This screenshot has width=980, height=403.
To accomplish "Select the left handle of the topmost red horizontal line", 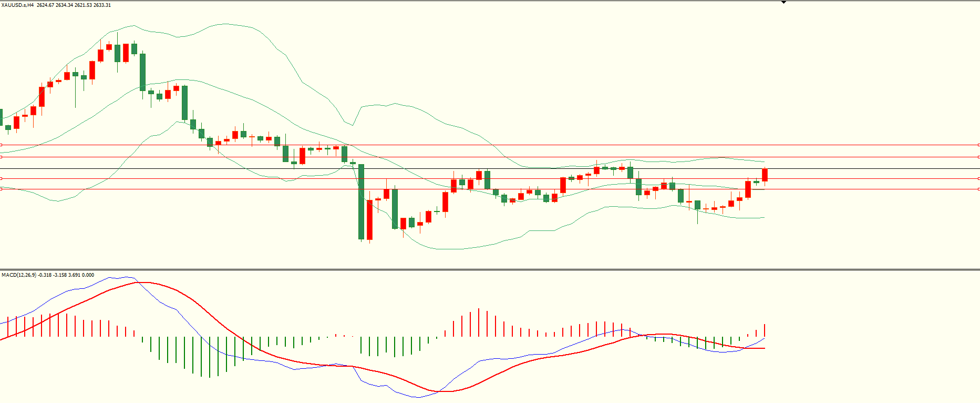I will coord(1,145).
